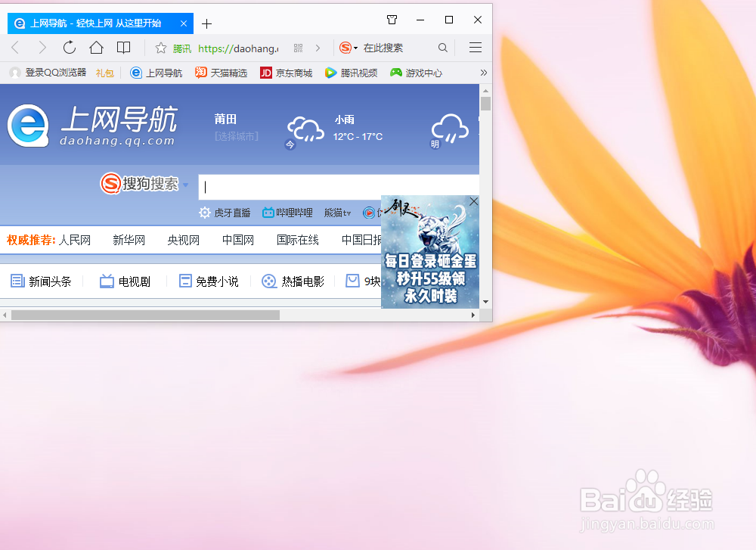The image size is (756, 550).
Task: Click the 电视剧 TV icon
Action: [107, 281]
